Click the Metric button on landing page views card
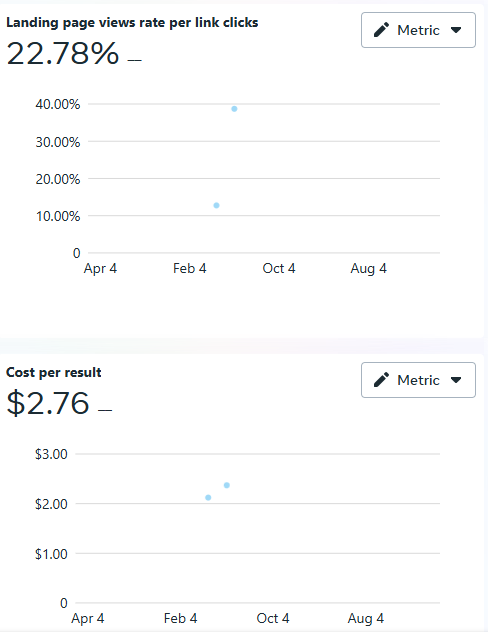488x632 pixels. pyautogui.click(x=418, y=30)
